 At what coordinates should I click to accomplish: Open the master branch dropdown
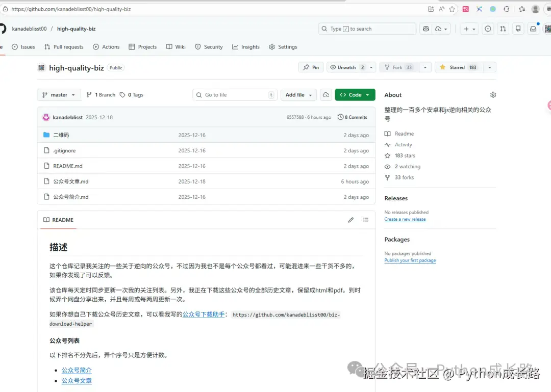59,95
